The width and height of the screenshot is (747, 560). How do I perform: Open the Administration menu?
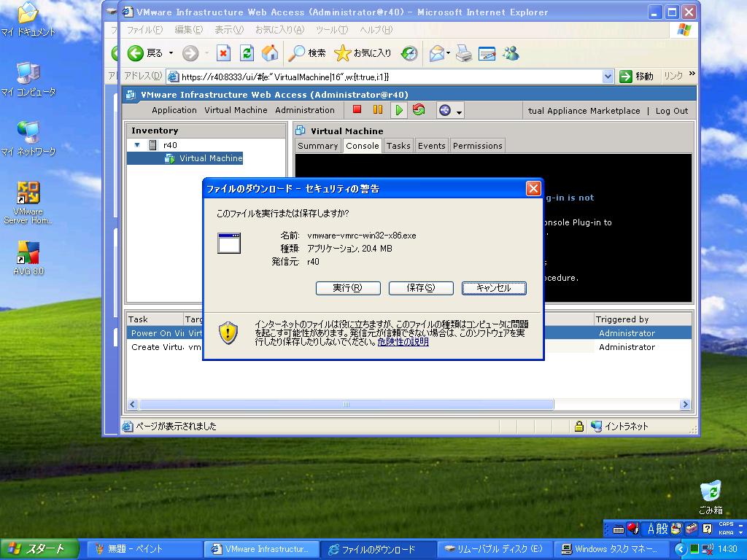(305, 110)
